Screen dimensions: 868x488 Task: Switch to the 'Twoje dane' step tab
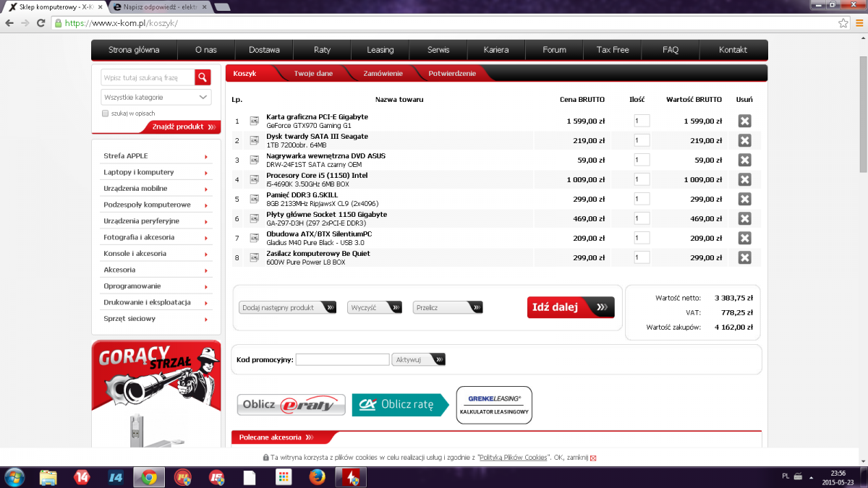(313, 74)
